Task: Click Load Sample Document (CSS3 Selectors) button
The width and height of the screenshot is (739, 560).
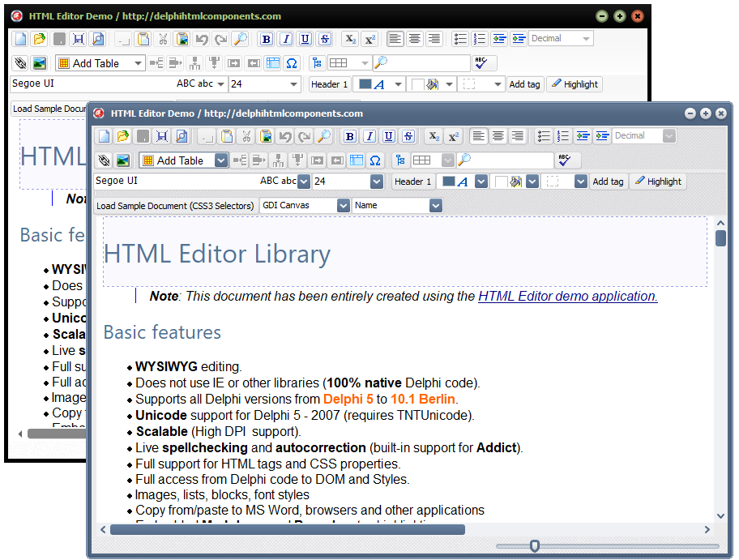Action: pos(175,206)
